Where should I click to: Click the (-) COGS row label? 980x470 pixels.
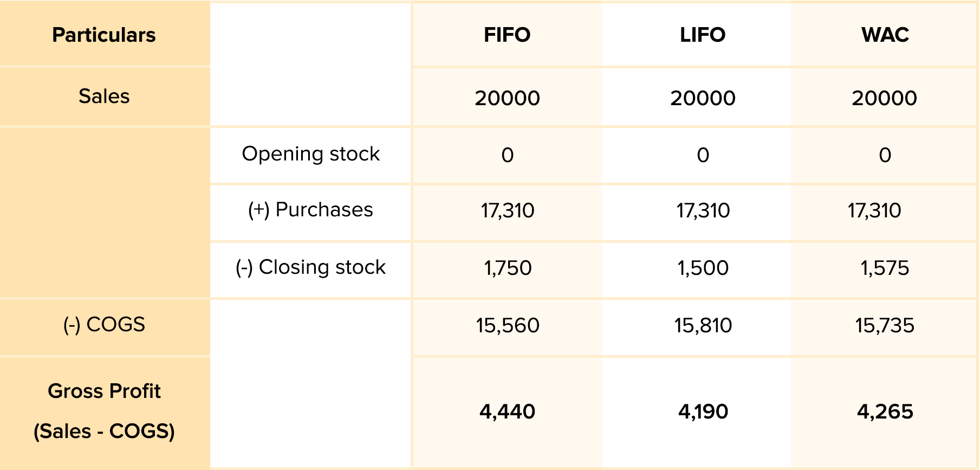(x=104, y=325)
